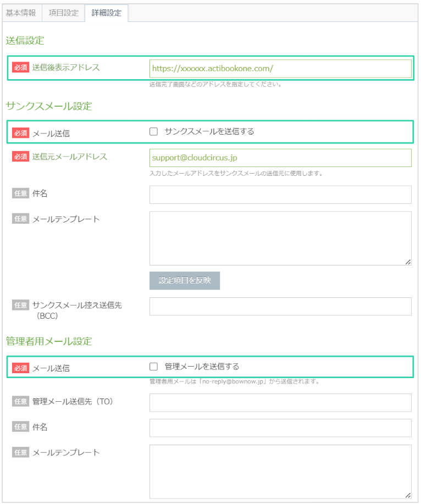The image size is (421, 504).
Task: Tick the 管理メールを送信する checkbox
Action: pos(154,367)
